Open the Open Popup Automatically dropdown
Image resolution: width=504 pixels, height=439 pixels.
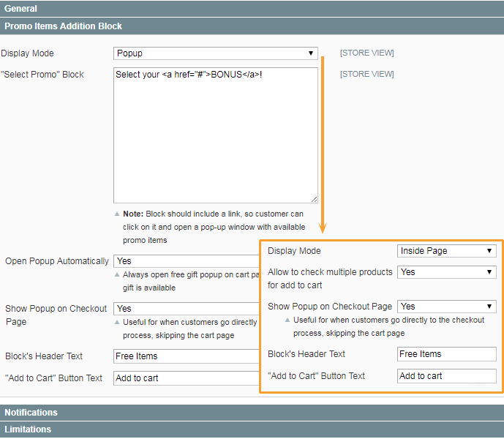coord(187,261)
